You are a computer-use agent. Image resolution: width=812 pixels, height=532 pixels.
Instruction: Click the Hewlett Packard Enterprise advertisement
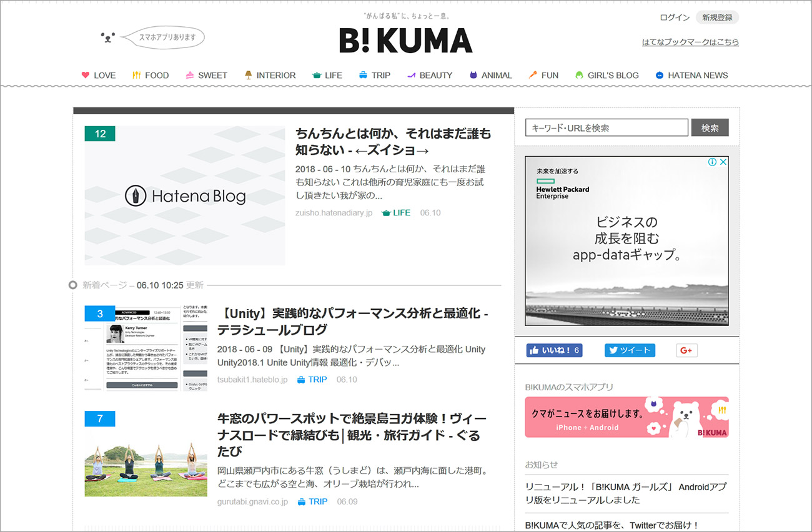(x=626, y=240)
